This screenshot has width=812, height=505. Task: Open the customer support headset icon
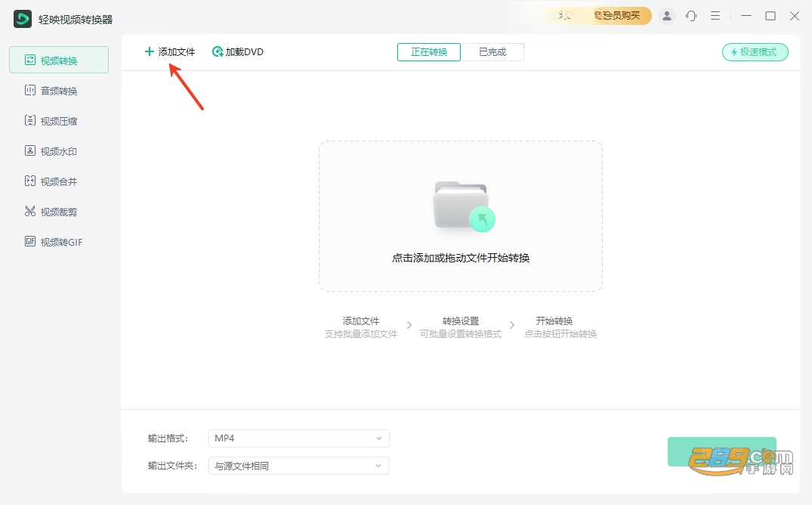pyautogui.click(x=691, y=16)
